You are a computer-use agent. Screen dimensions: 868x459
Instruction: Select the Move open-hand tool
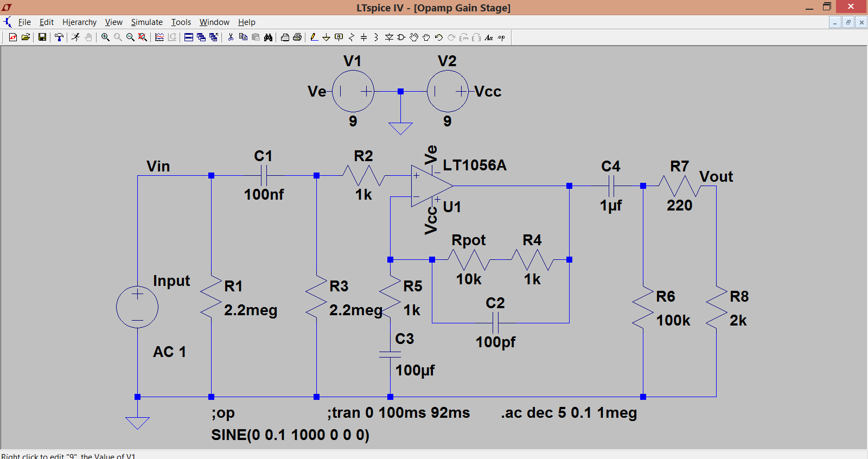(414, 37)
